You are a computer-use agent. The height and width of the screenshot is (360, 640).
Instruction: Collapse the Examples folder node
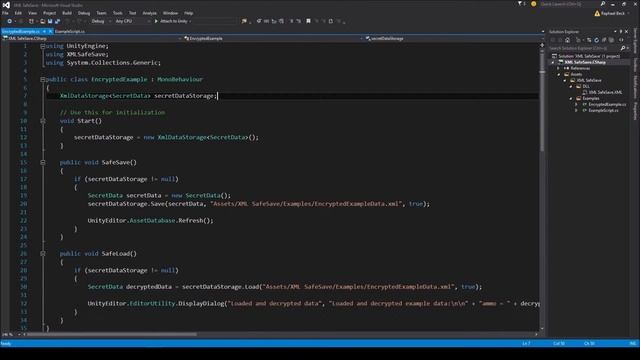point(571,98)
